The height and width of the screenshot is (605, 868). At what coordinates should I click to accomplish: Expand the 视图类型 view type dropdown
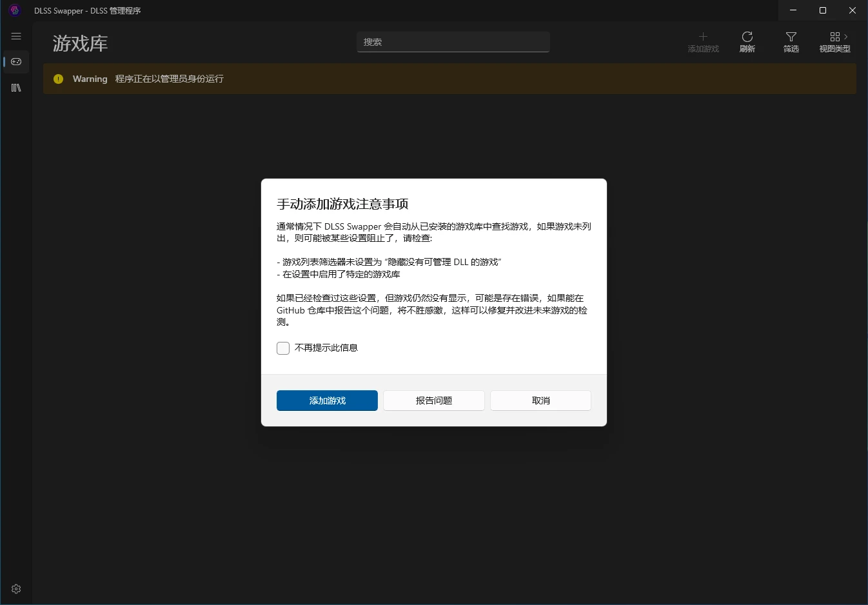pyautogui.click(x=834, y=42)
